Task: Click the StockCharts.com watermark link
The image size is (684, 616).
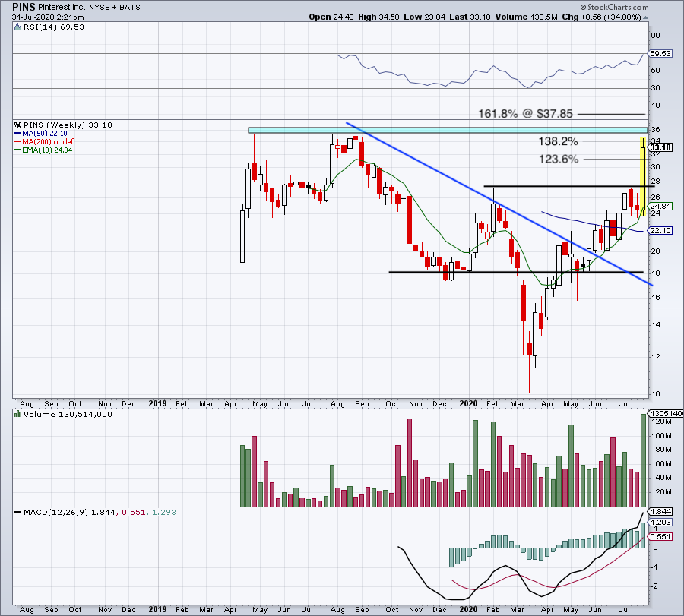Action: coord(614,7)
